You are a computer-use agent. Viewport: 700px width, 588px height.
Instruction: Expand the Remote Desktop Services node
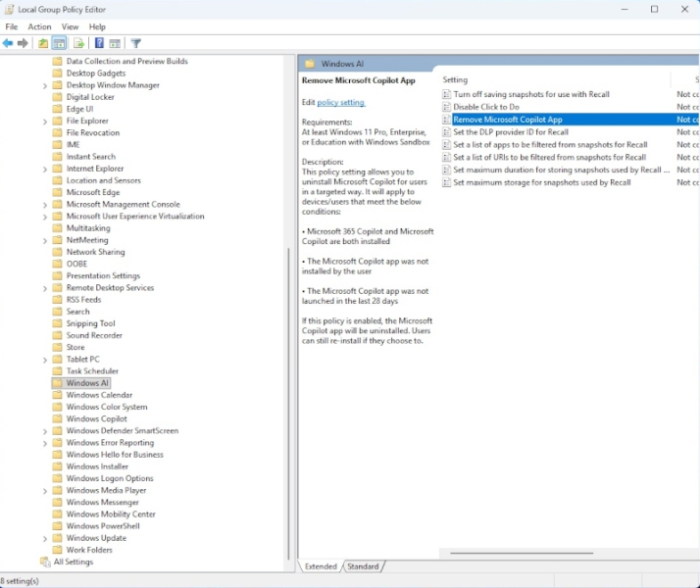click(45, 288)
